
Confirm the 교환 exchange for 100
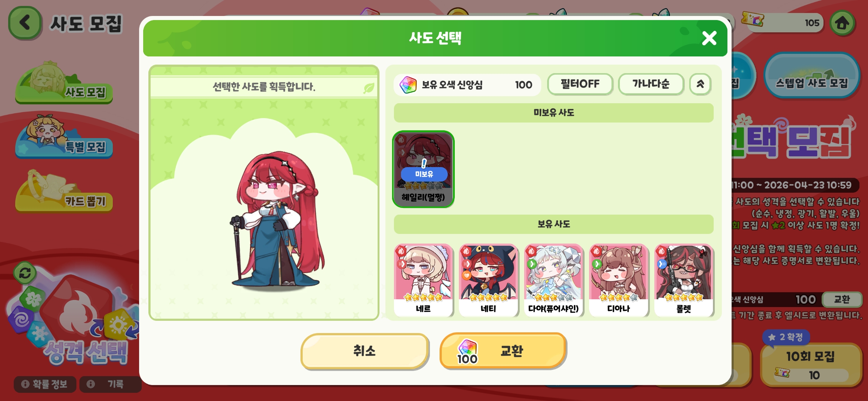(x=503, y=351)
